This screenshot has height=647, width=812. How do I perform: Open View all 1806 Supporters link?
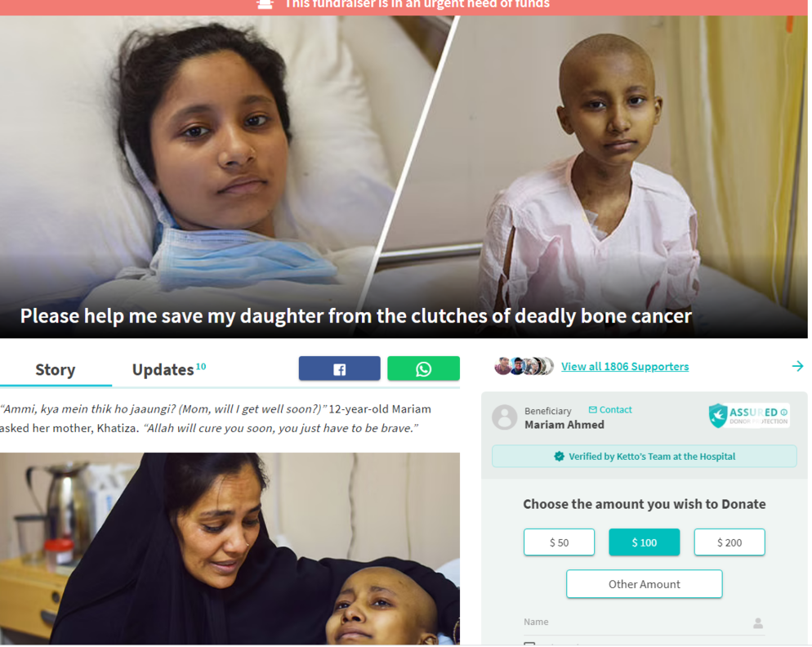(x=625, y=367)
